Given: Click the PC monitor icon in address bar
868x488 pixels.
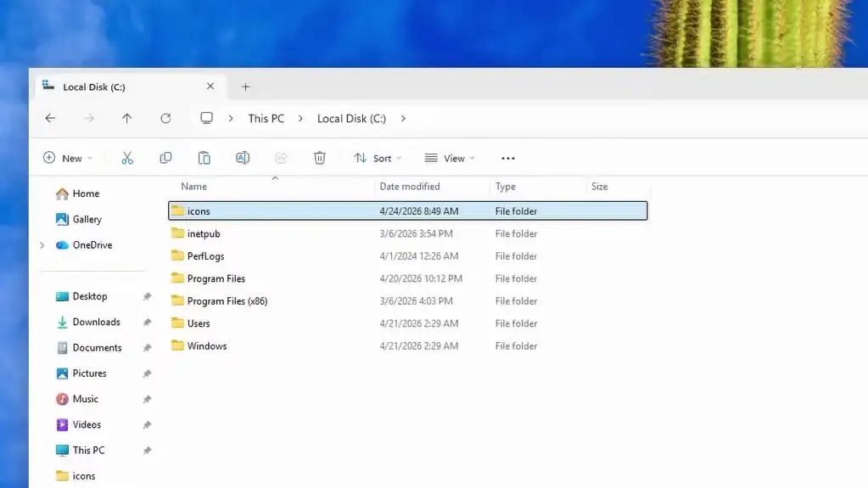Looking at the screenshot, I should point(206,118).
